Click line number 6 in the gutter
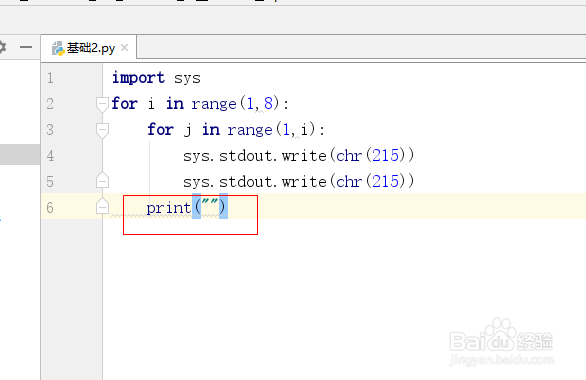The image size is (586, 380). (x=50, y=208)
